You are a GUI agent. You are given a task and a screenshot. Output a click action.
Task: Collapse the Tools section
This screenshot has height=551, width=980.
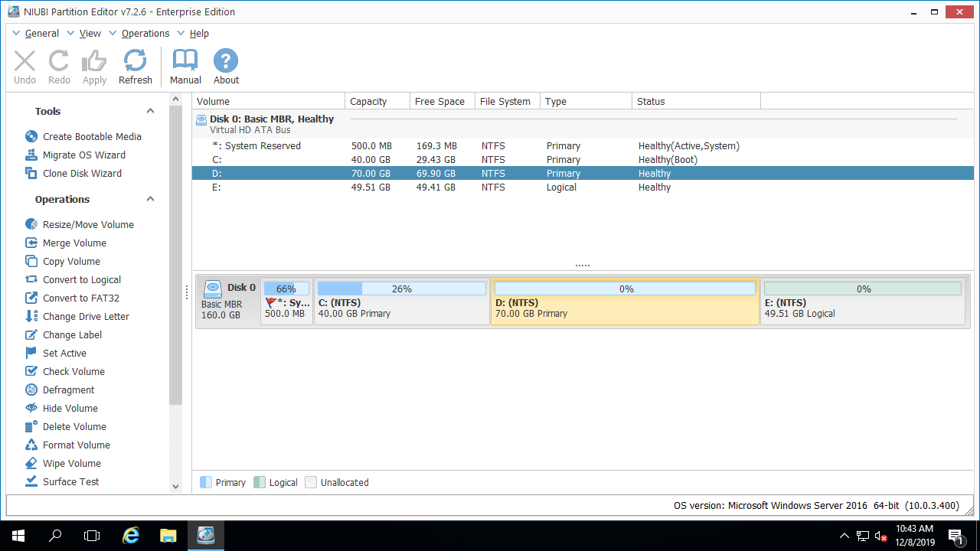click(x=151, y=111)
